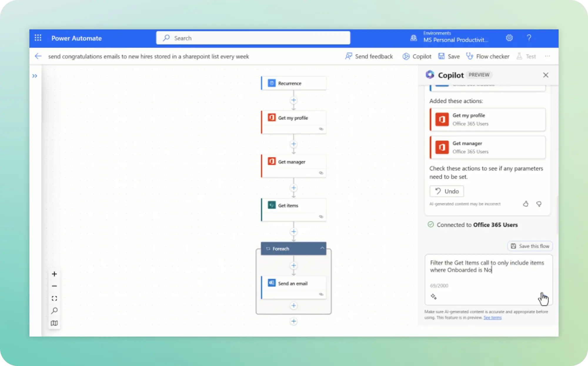Image resolution: width=588 pixels, height=366 pixels.
Task: Insert a step below Get manager
Action: pyautogui.click(x=294, y=188)
